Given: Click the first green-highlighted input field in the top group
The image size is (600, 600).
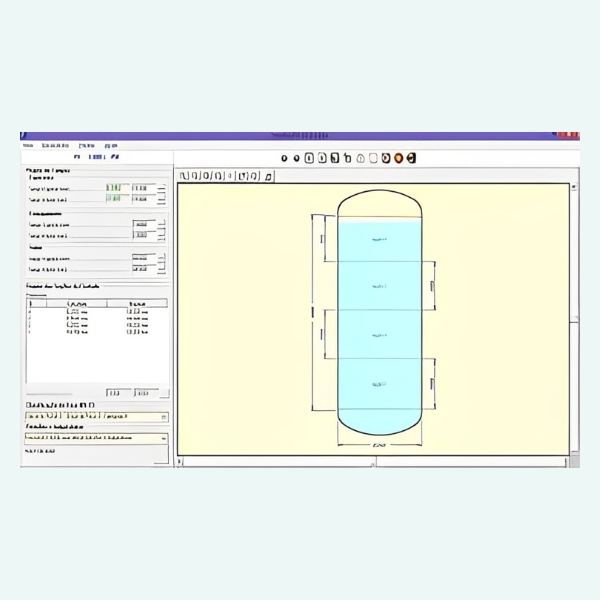Looking at the screenshot, I should pos(114,188).
